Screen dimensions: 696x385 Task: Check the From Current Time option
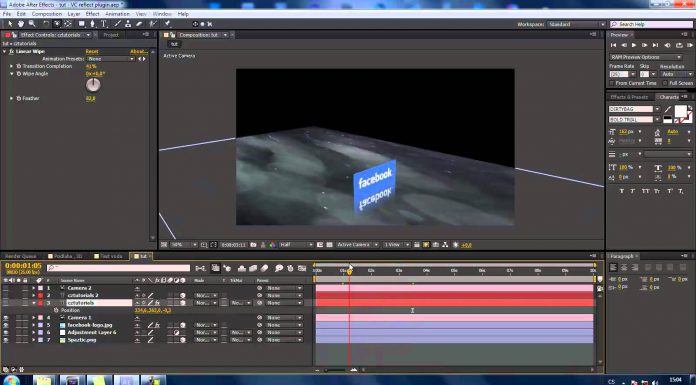(x=612, y=83)
